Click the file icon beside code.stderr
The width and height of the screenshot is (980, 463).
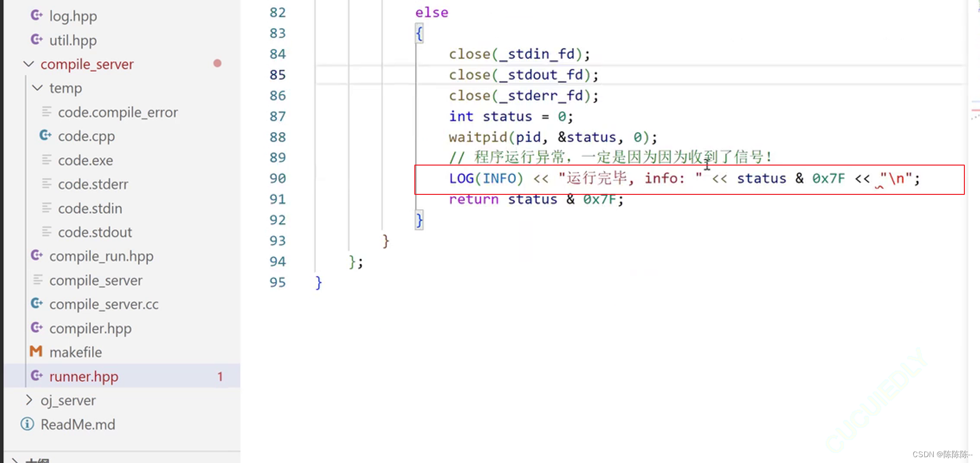(x=46, y=184)
